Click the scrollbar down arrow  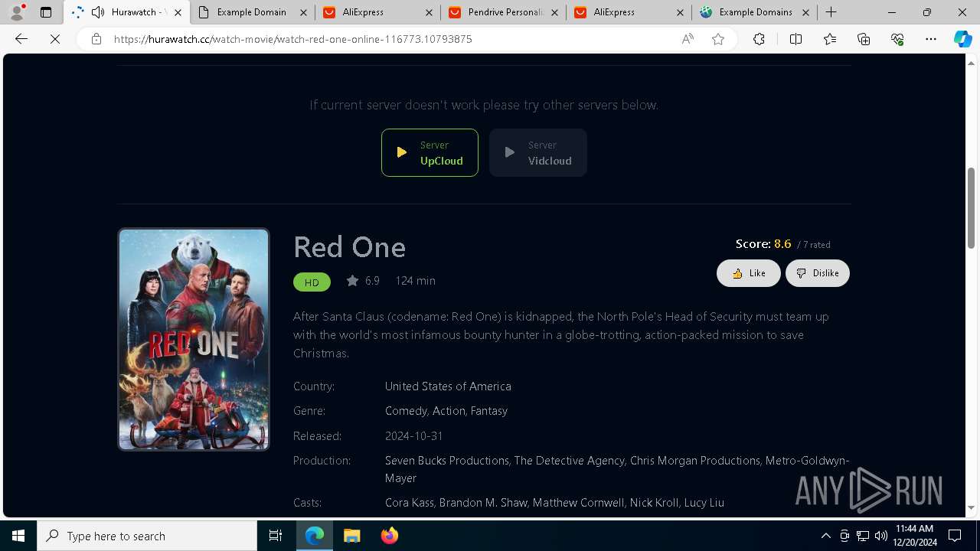coord(972,507)
